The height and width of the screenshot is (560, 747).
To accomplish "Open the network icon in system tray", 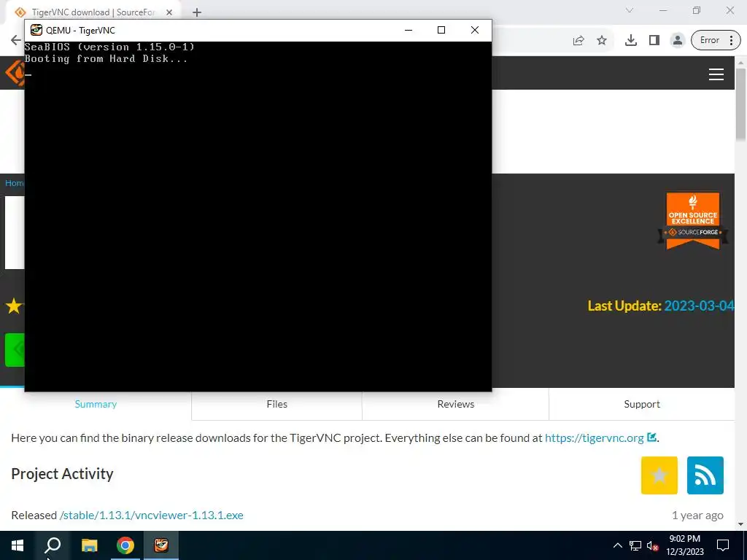I will click(x=635, y=545).
